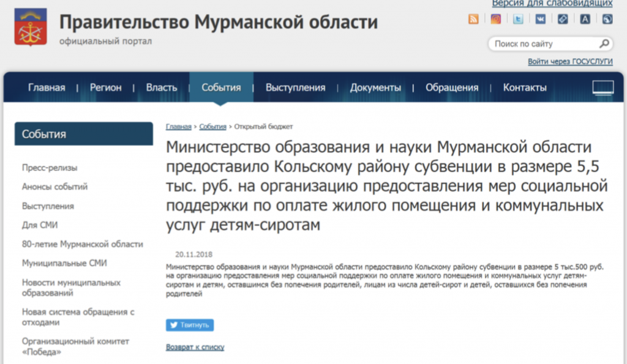Open the Документы navigation menu item
Viewport: 627px width, 364px height.
coord(375,87)
